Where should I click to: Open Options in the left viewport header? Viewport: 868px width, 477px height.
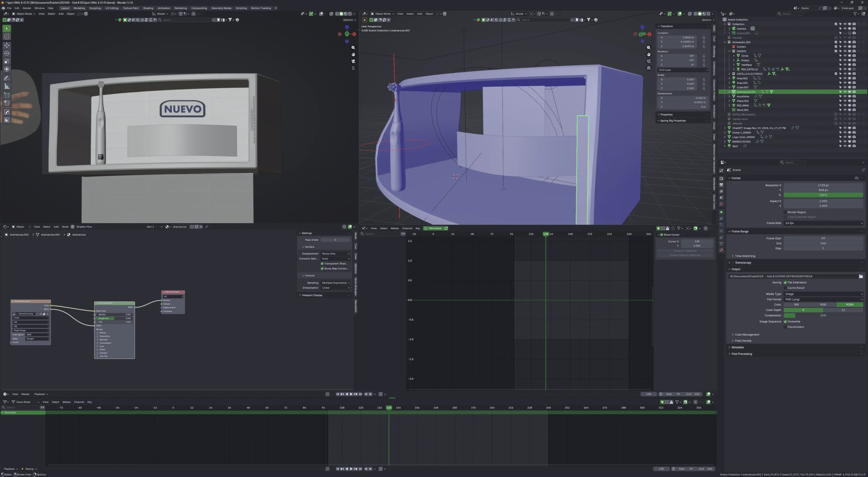point(349,20)
